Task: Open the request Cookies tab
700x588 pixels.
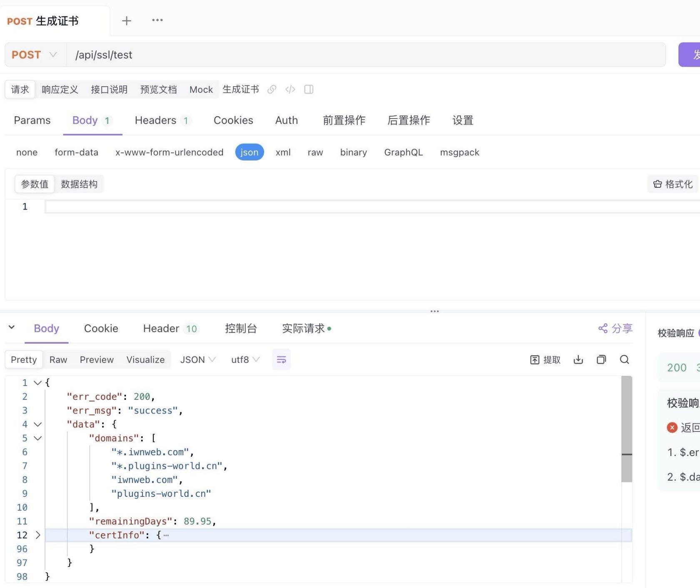Action: tap(233, 120)
